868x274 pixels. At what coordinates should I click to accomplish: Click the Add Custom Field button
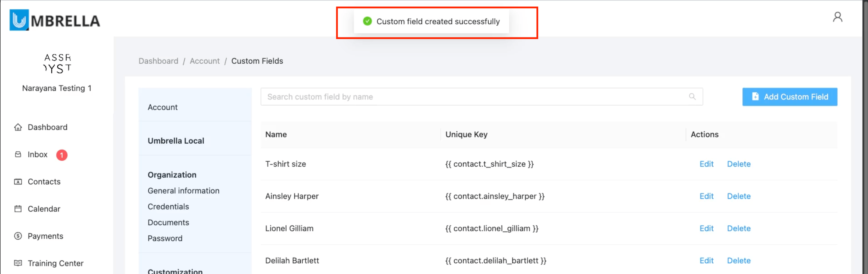point(789,97)
